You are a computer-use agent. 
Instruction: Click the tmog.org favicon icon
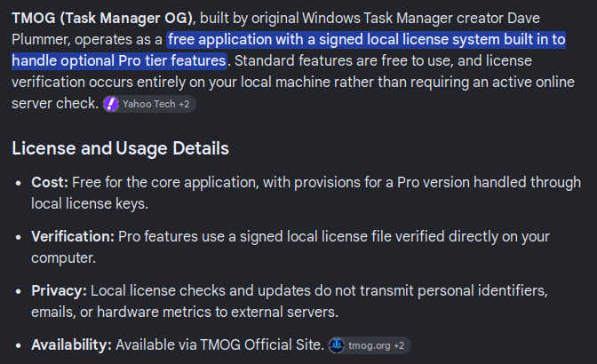(x=337, y=345)
